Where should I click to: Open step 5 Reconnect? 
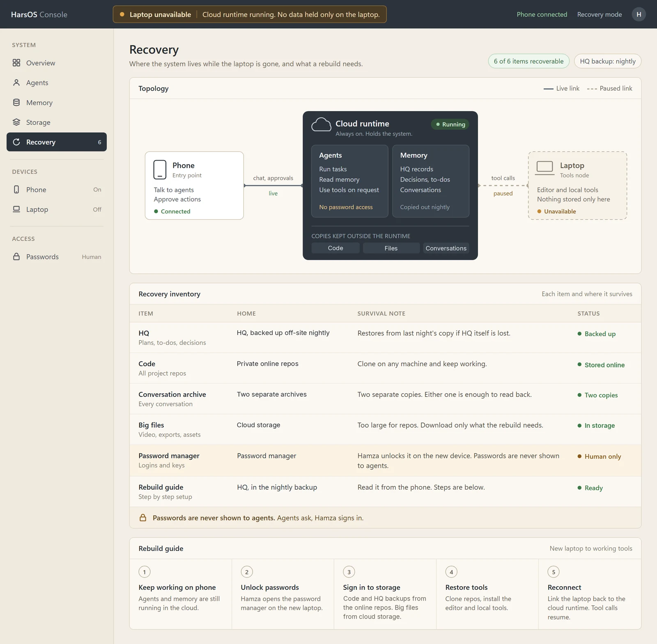590,594
